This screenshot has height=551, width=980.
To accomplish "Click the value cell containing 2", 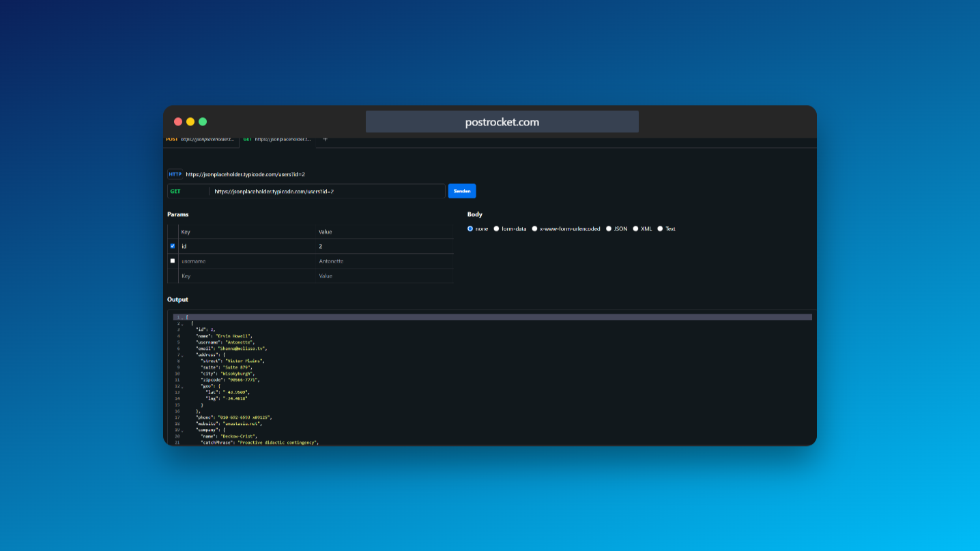I will (384, 246).
